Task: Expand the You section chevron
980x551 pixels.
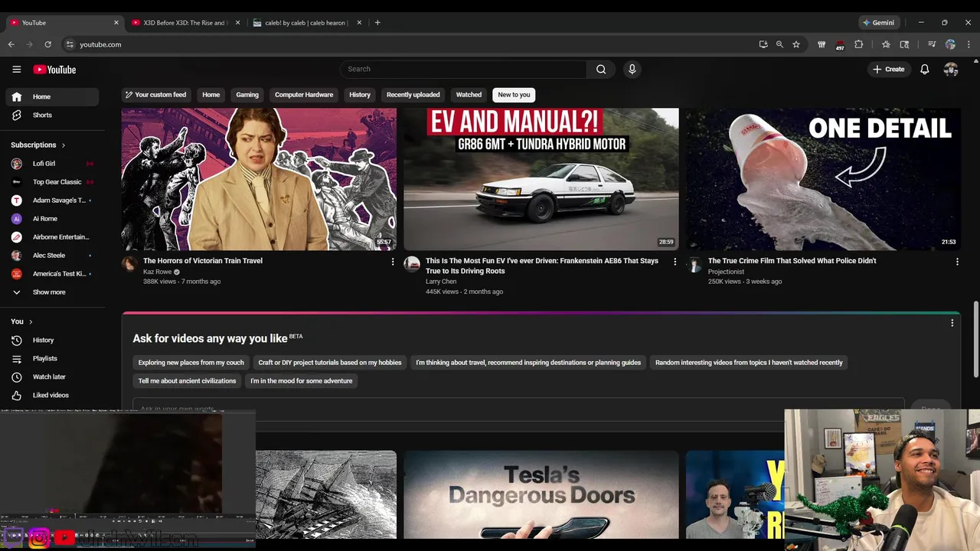Action: coord(31,321)
